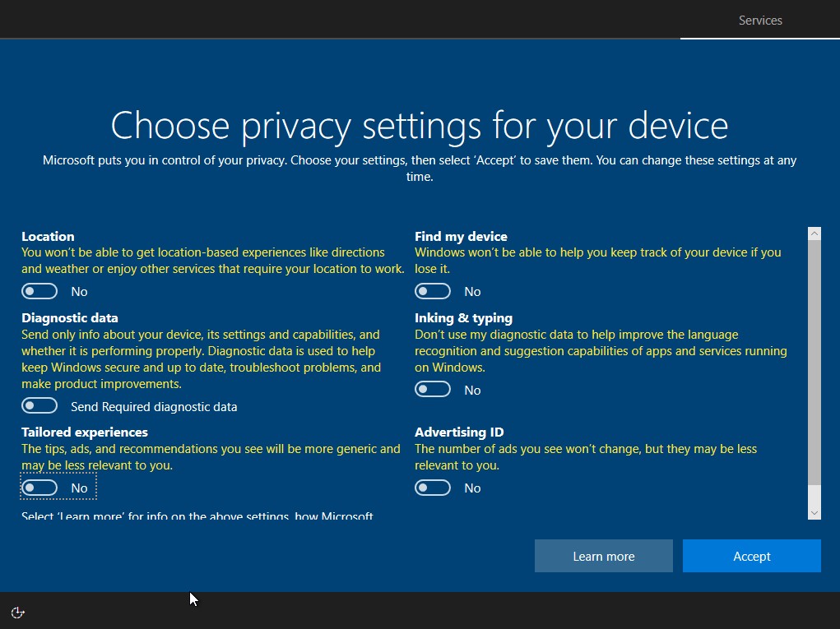Click the Send Required diagnostic data label

coord(154,406)
